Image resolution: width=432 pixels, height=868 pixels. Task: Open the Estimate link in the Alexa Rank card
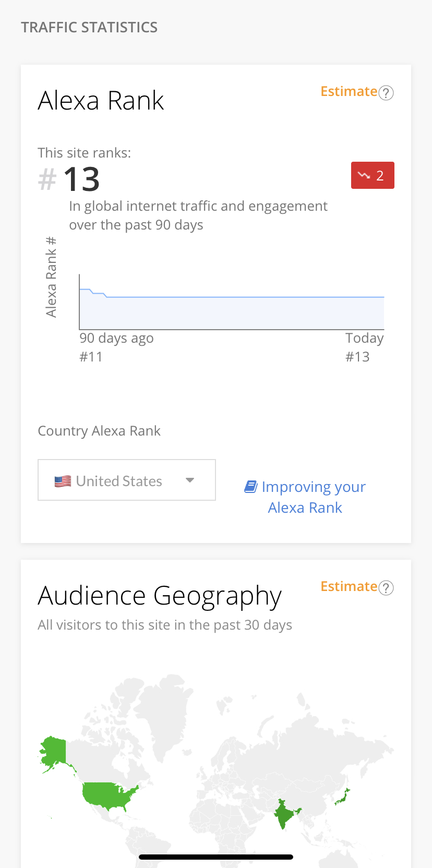pos(349,92)
